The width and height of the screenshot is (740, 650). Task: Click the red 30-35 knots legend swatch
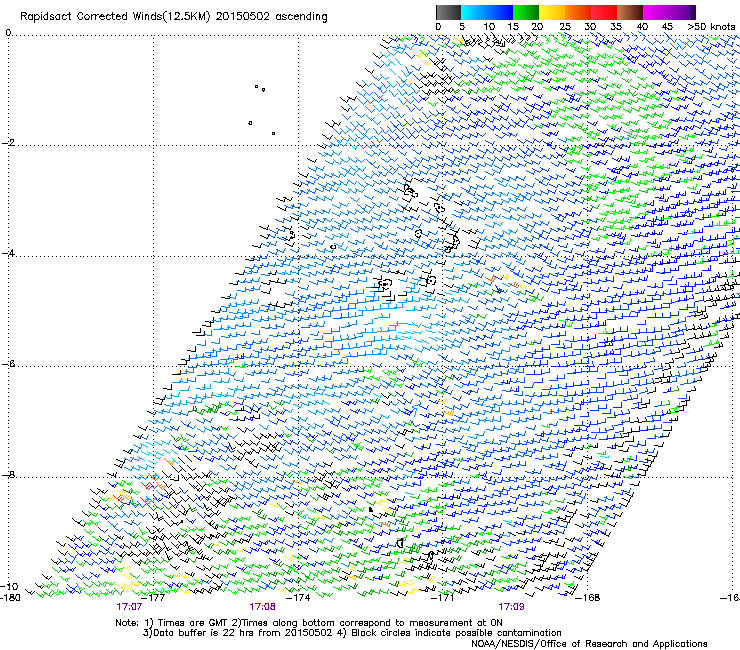(604, 12)
